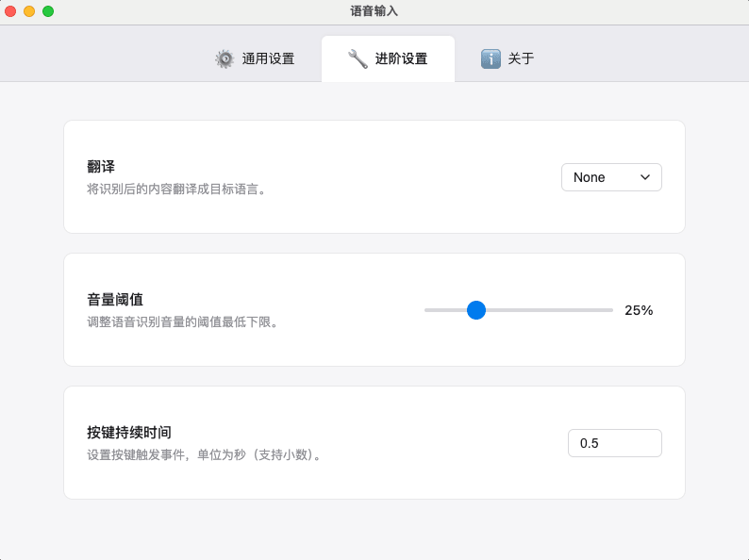Click the wrench icon for 进阶设置

pyautogui.click(x=358, y=58)
